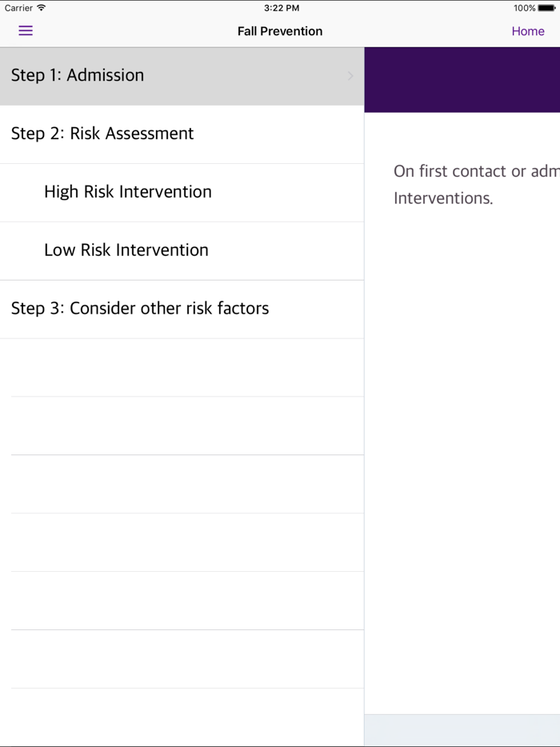Click the 'Interventions.' text line

click(x=443, y=198)
